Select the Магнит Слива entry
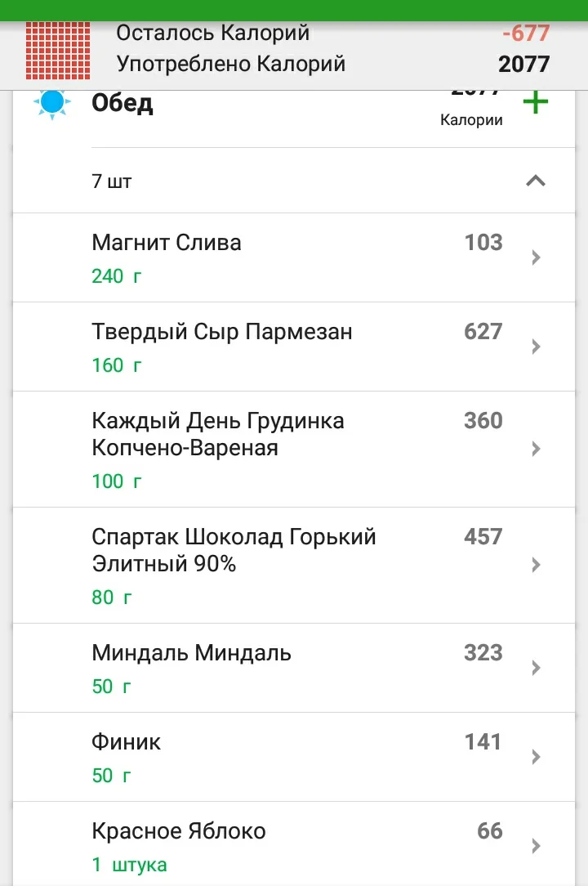The width and height of the screenshot is (588, 886). (x=167, y=243)
